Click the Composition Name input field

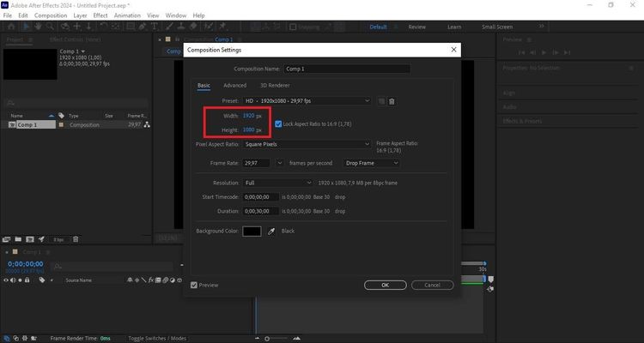point(361,69)
